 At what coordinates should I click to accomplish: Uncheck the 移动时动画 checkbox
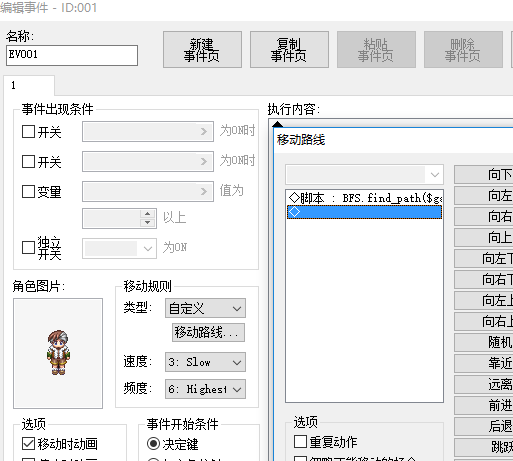[28, 444]
